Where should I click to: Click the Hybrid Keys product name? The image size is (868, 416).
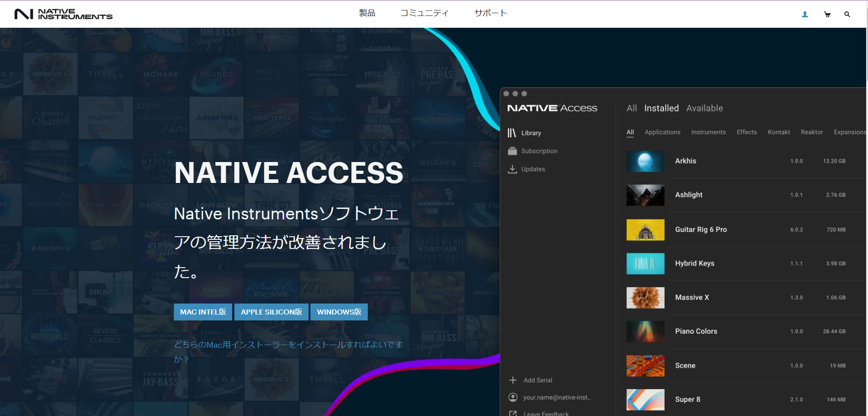coord(695,264)
